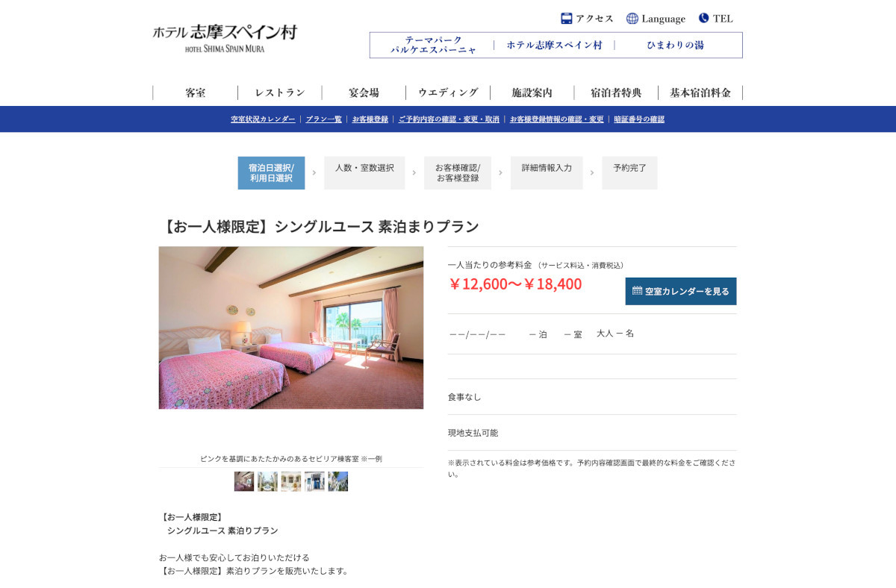Open 空室状況カレンダー link
Viewport: 896px width, 588px height.
click(263, 119)
